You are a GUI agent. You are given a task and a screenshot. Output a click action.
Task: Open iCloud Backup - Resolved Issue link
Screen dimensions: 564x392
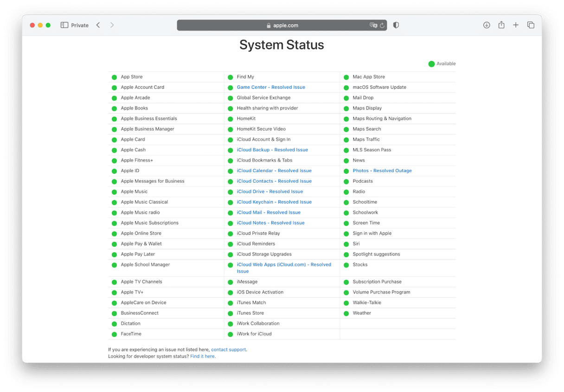click(272, 150)
